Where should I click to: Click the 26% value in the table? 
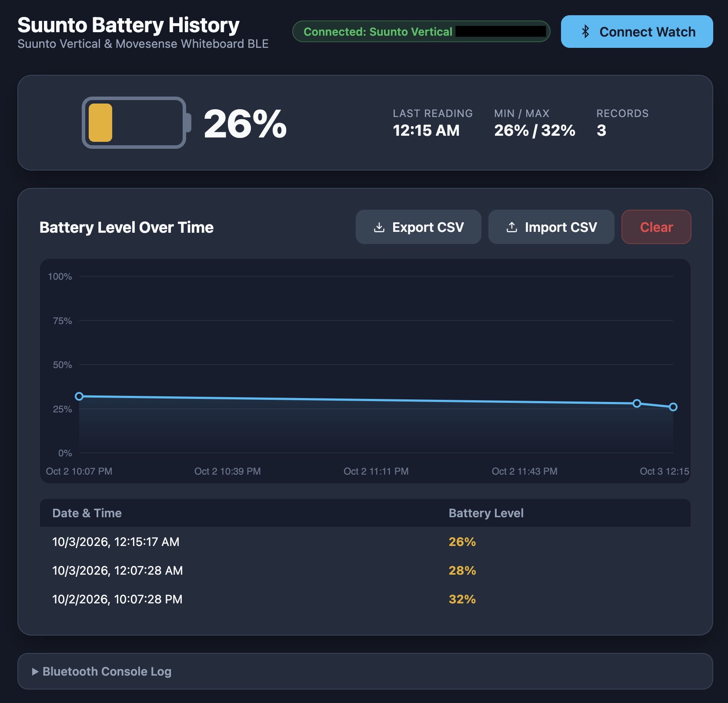(462, 542)
